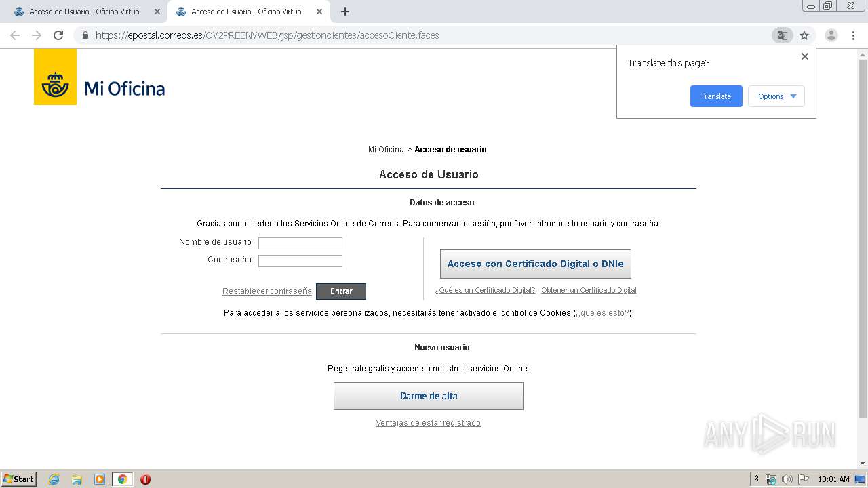This screenshot has width=868, height=488.
Task: Click the Correos Mi Oficina logo
Action: (100, 77)
